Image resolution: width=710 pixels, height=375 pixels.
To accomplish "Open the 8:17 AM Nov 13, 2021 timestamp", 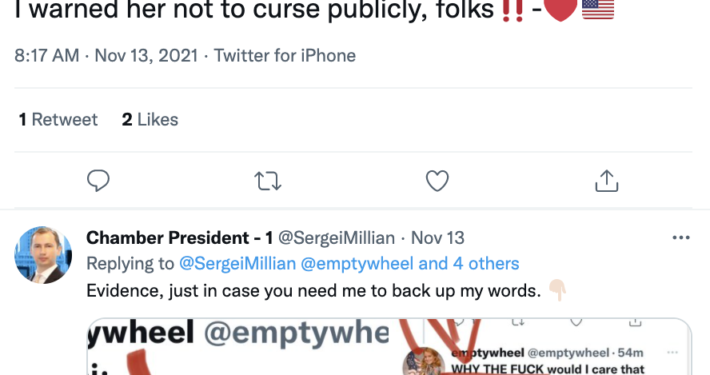I will tap(106, 56).
